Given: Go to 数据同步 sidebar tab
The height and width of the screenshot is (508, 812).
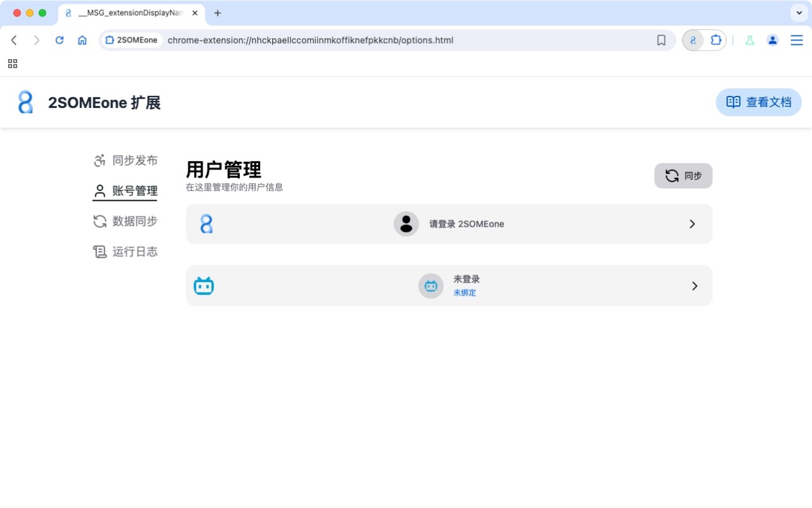Looking at the screenshot, I should 125,222.
